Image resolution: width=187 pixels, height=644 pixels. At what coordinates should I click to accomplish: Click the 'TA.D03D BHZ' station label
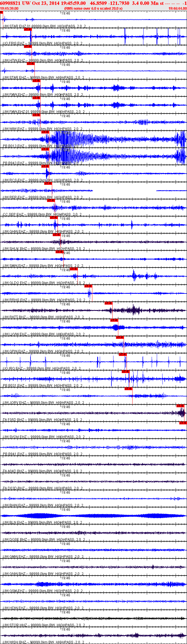(14, 488)
